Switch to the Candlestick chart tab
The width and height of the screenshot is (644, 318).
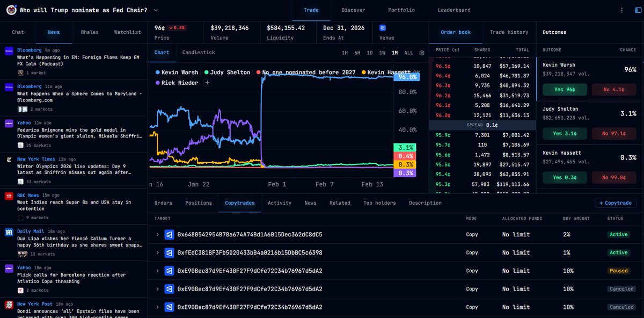click(199, 53)
